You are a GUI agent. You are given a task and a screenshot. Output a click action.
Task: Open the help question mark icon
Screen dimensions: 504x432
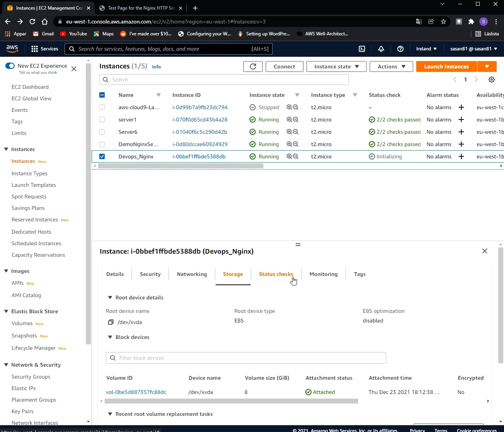[x=400, y=49]
